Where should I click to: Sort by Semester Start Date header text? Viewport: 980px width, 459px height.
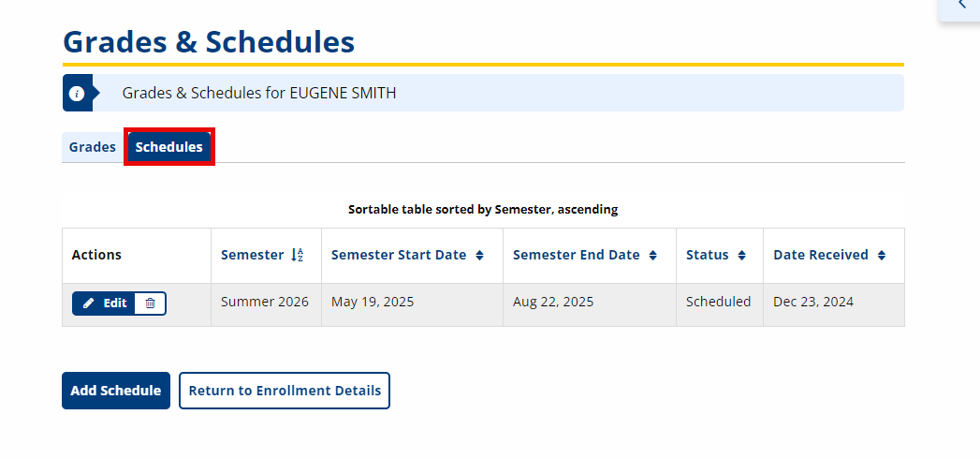click(x=399, y=255)
